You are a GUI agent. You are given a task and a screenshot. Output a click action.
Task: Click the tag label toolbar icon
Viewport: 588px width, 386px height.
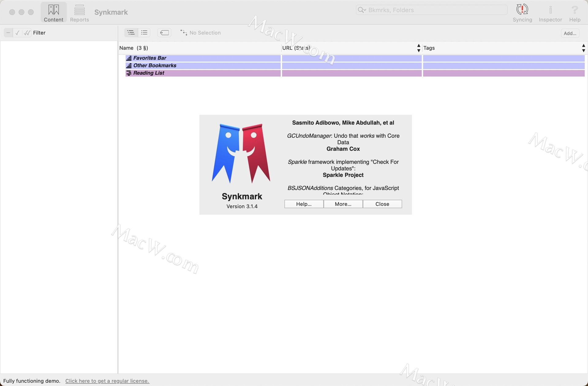pyautogui.click(x=164, y=32)
